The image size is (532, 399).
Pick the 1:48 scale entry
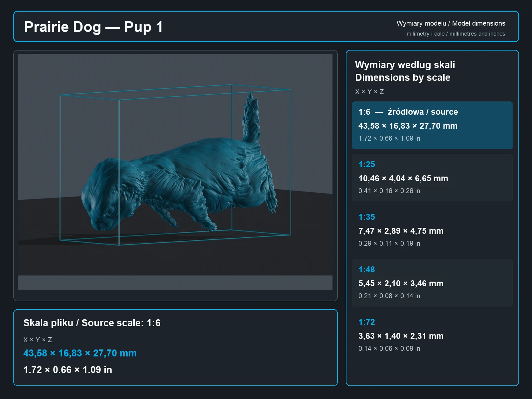click(432, 283)
